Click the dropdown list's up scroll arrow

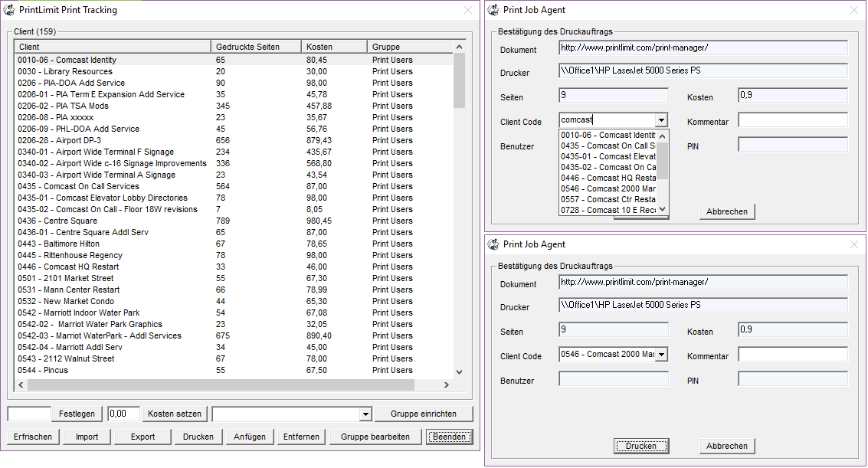pos(662,136)
